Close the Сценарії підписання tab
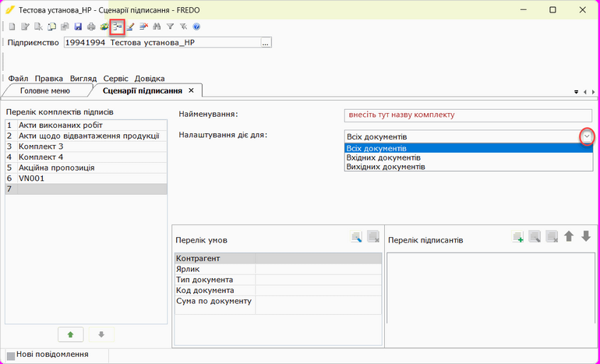 pos(192,90)
